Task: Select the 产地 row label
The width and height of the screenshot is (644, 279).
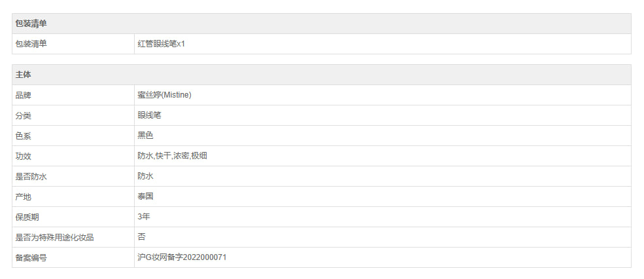Action: pyautogui.click(x=23, y=196)
